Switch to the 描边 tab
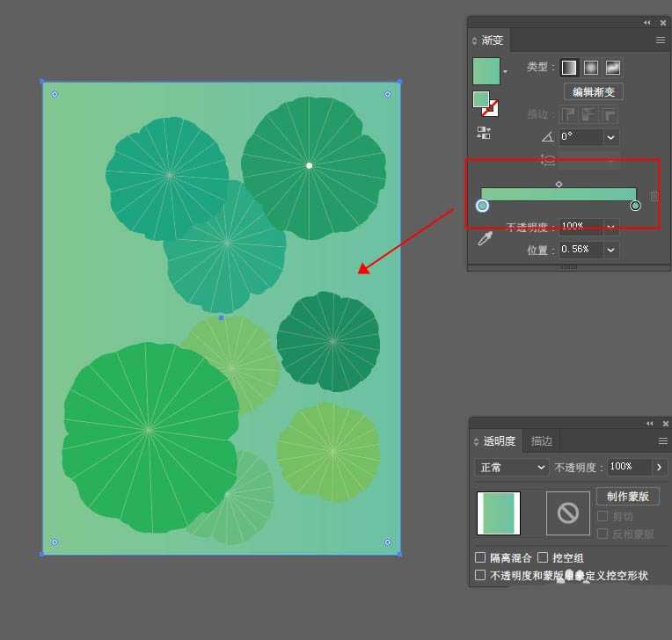 (x=542, y=441)
